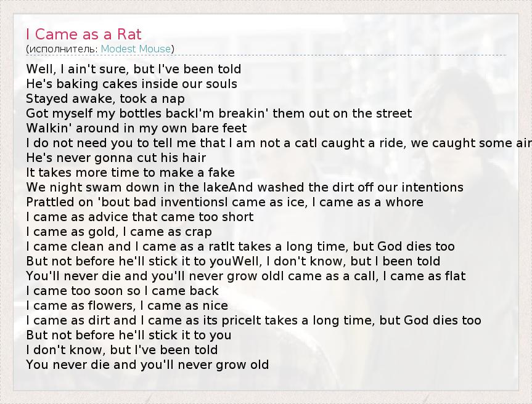Click 'I came as flowers, I came as nice'
The image size is (532, 404).
point(127,305)
